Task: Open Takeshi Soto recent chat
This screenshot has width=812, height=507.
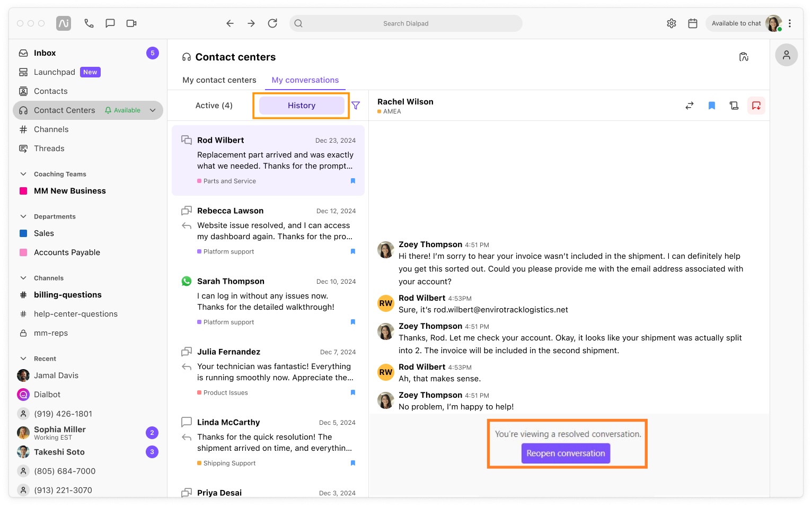Action: coord(88,452)
